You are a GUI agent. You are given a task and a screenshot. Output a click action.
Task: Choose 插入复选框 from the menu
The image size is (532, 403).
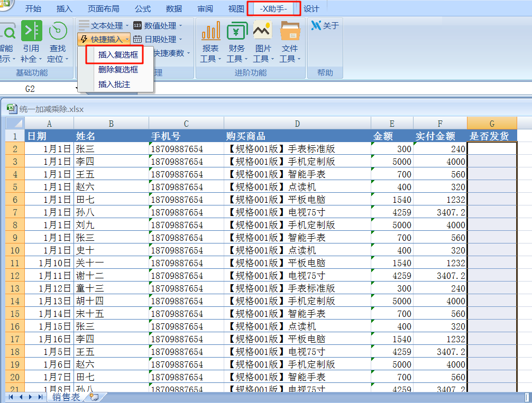pyautogui.click(x=118, y=54)
